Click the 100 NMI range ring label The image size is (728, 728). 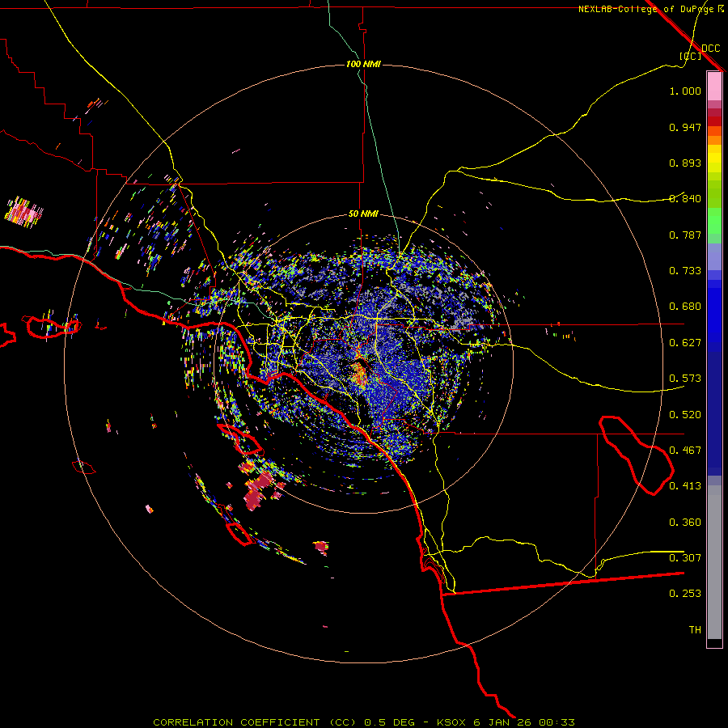tap(363, 64)
